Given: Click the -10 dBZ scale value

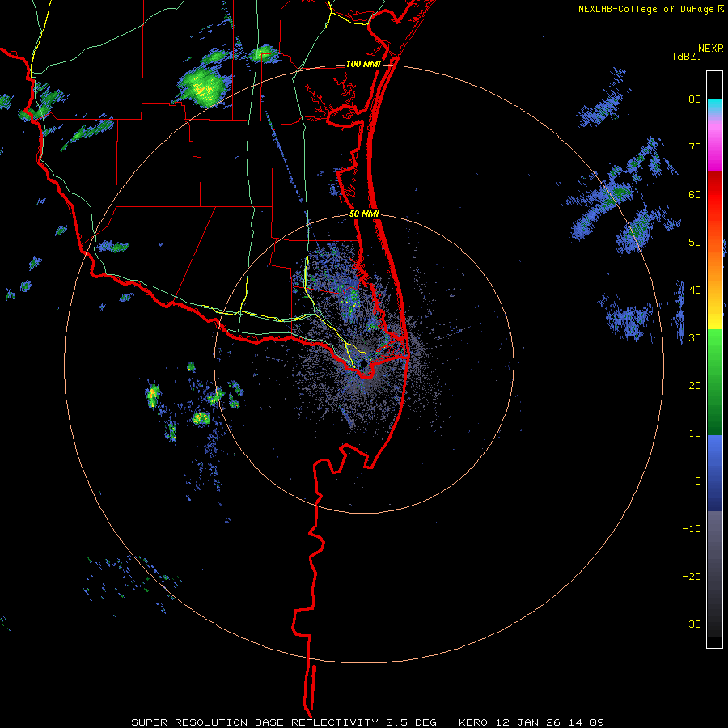Looking at the screenshot, I should pos(692,529).
